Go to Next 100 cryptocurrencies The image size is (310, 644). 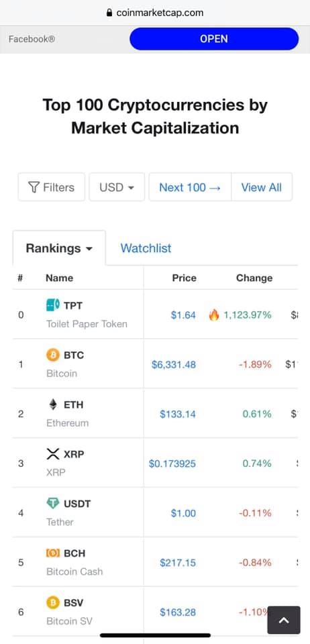tap(190, 187)
